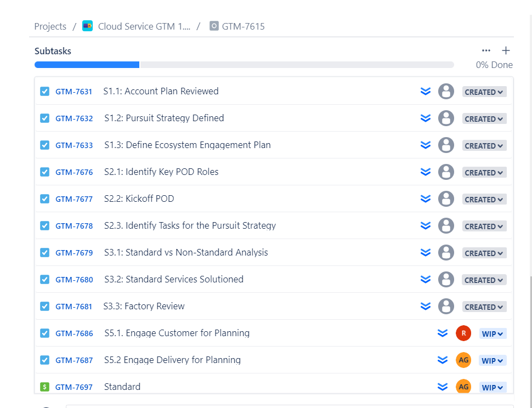Click the Cloud Service GTM project avatar icon
This screenshot has width=532, height=408.
[x=88, y=26]
